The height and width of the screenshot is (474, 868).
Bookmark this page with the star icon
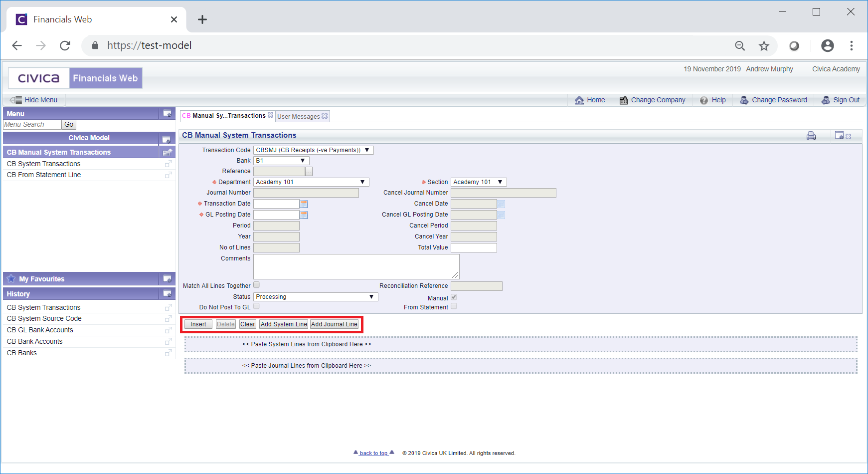click(764, 46)
